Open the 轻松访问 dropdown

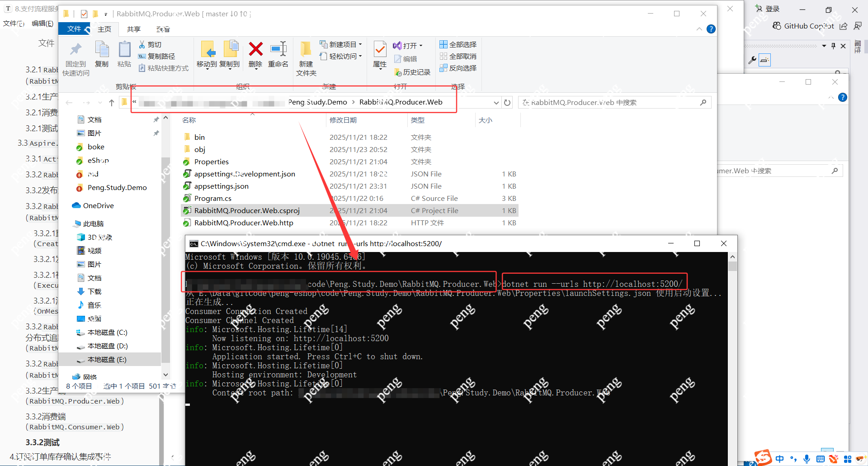(341, 56)
